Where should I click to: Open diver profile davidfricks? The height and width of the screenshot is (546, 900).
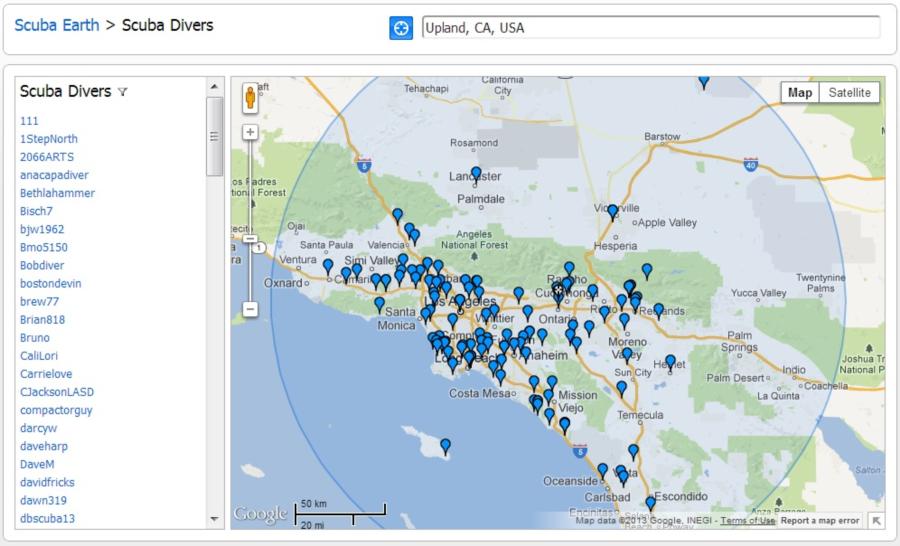[47, 482]
